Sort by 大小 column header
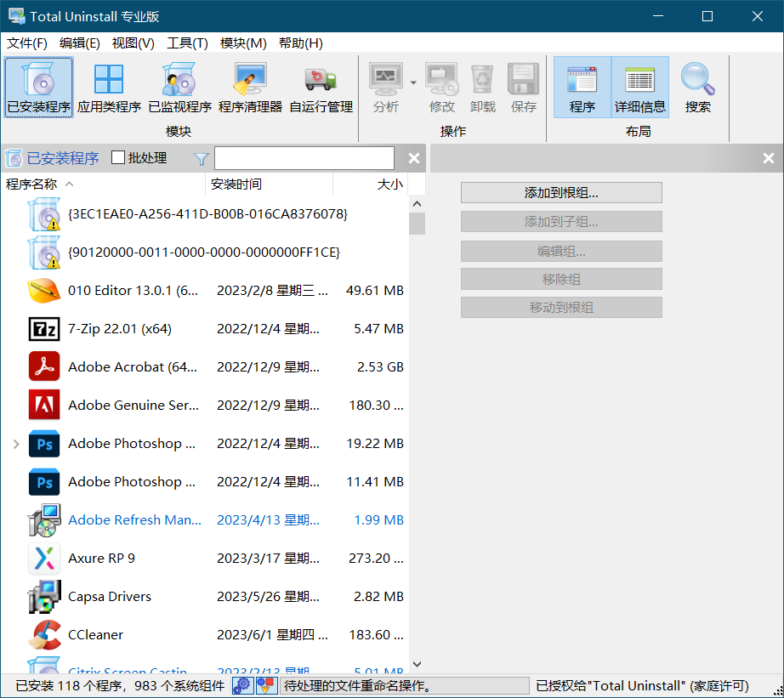Image resolution: width=784 pixels, height=698 pixels. [x=371, y=184]
